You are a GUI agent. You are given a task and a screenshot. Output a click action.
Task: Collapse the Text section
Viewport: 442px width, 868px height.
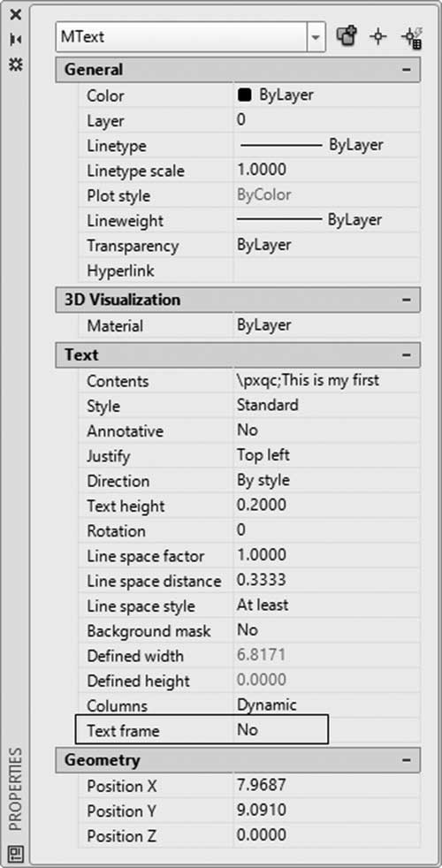coord(408,354)
